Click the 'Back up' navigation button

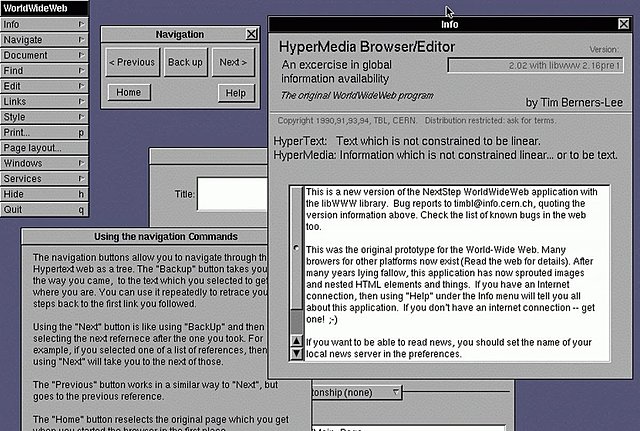coord(185,62)
